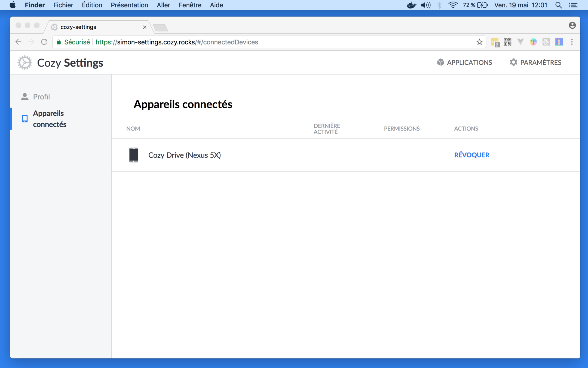This screenshot has width=588, height=368.
Task: Open a new browser tab
Action: pyautogui.click(x=160, y=28)
